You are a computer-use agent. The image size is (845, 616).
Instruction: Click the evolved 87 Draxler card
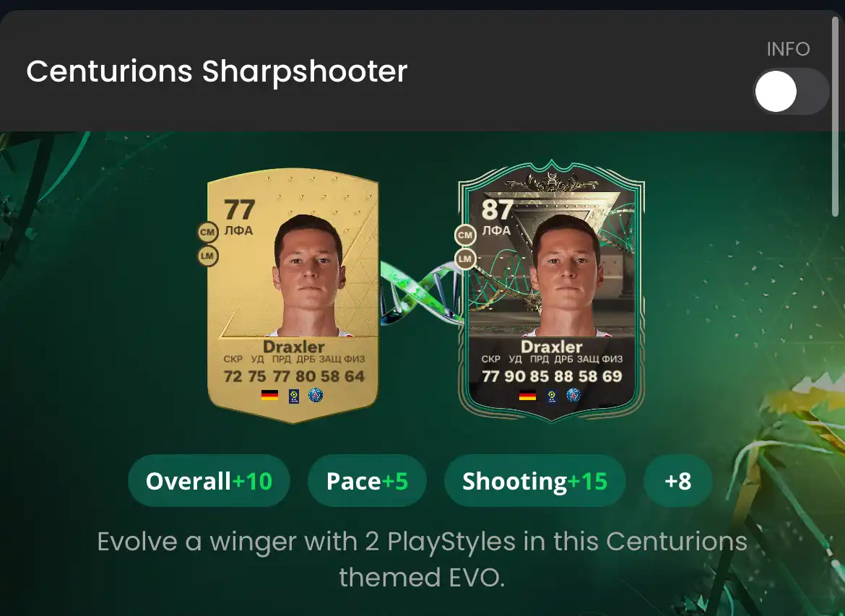click(x=551, y=291)
